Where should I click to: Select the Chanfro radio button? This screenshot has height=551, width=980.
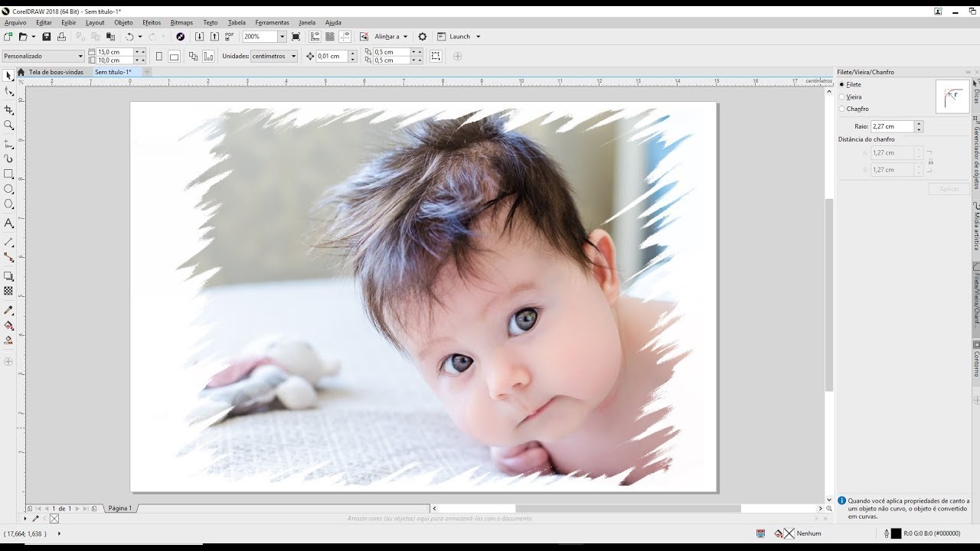point(842,109)
